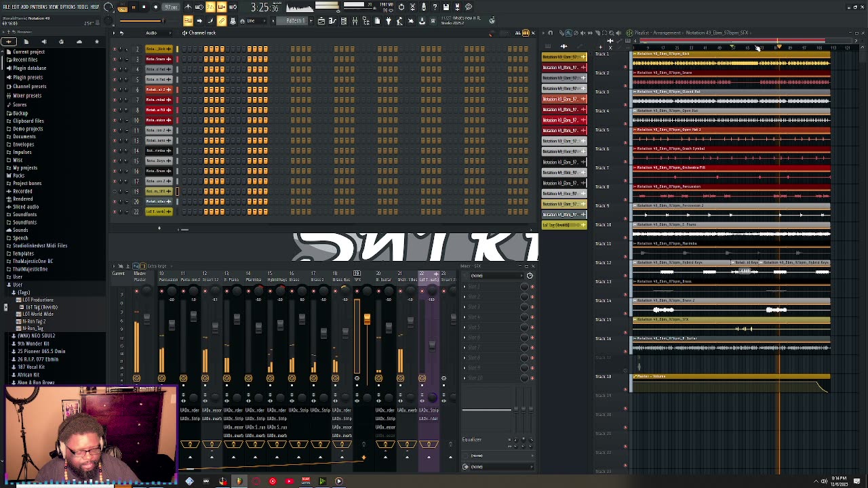
Task: Open the EDIT menu
Action: coord(16,7)
